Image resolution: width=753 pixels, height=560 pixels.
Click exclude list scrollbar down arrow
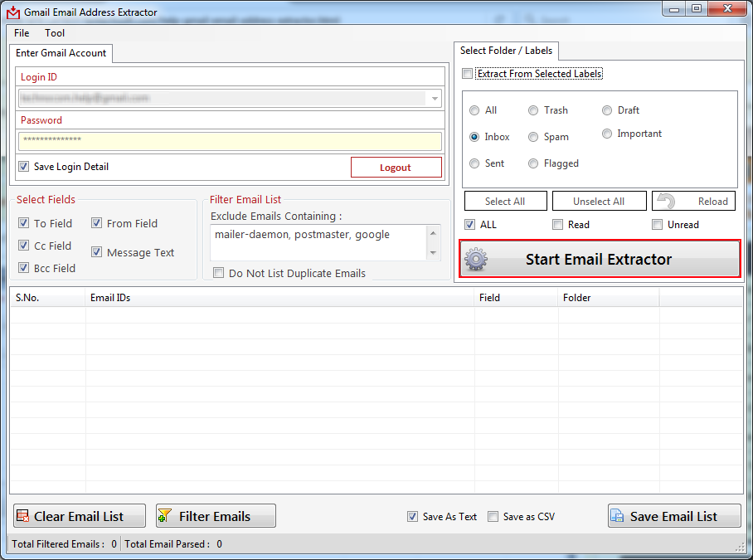click(x=433, y=253)
